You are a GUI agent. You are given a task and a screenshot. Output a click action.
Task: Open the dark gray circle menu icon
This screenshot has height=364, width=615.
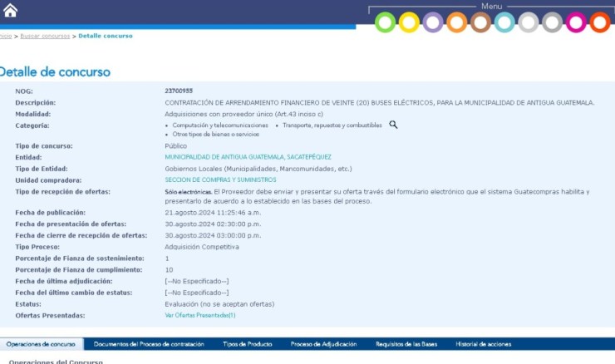point(552,22)
